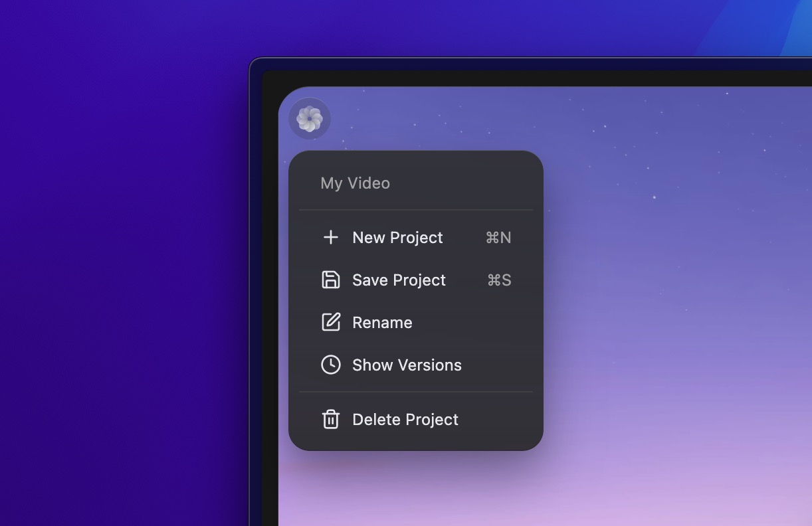Click the pencil edit icon beside Rename

330,322
